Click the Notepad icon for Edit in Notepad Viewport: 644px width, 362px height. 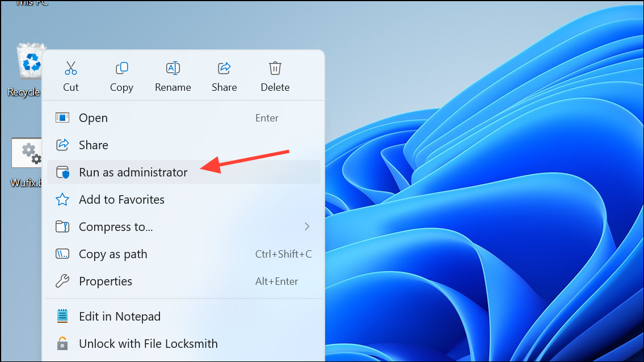(x=62, y=316)
